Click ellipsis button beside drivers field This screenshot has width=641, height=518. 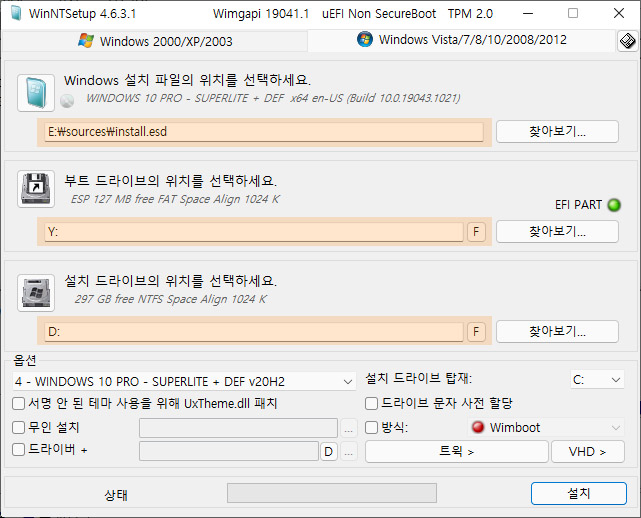pos(349,451)
